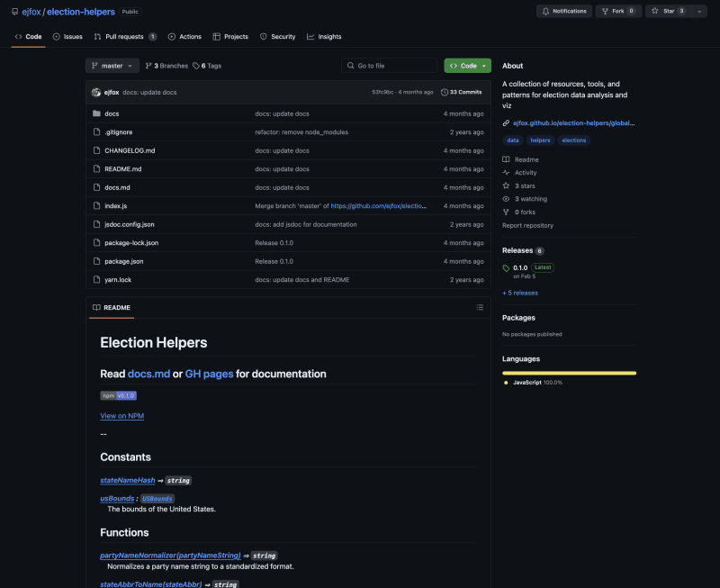The height and width of the screenshot is (588, 720).
Task: Open the docs folder
Action: (112, 114)
